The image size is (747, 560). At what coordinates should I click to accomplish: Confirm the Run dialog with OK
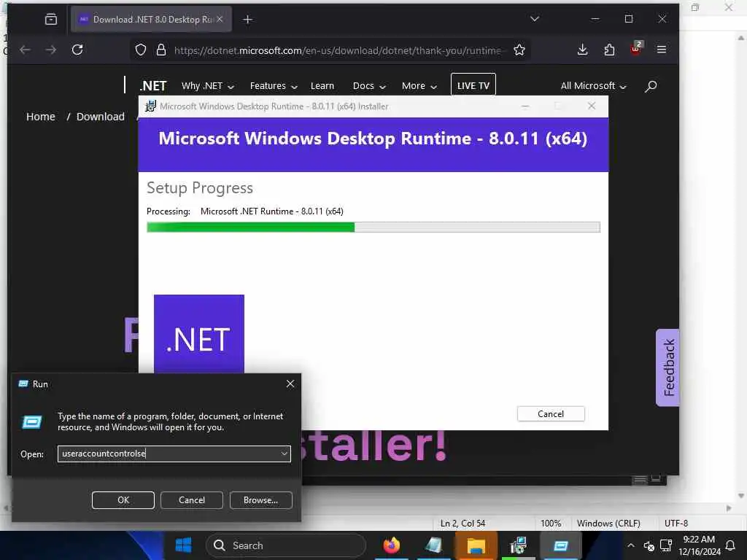pyautogui.click(x=123, y=500)
